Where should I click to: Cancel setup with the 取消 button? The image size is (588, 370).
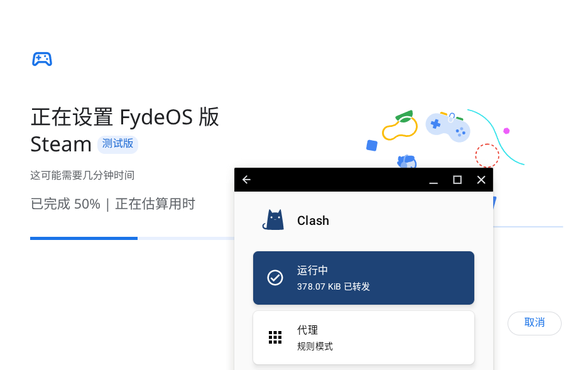point(535,323)
